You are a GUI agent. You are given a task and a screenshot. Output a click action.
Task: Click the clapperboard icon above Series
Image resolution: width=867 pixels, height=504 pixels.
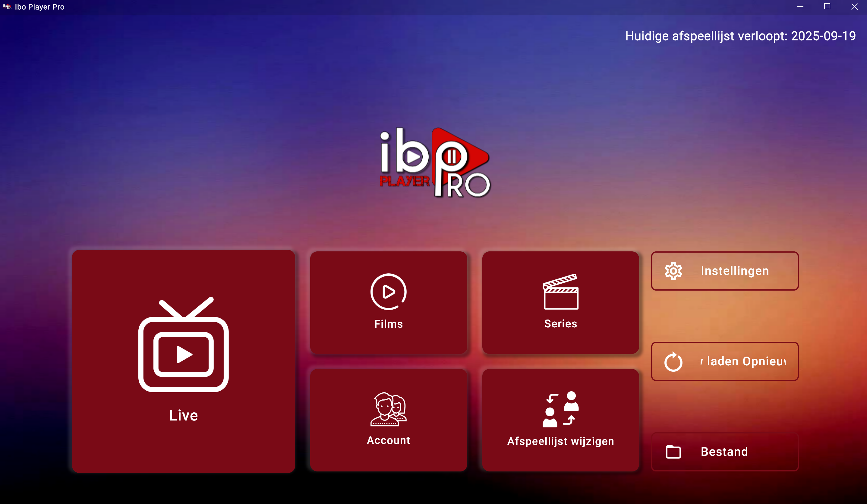coord(560,292)
